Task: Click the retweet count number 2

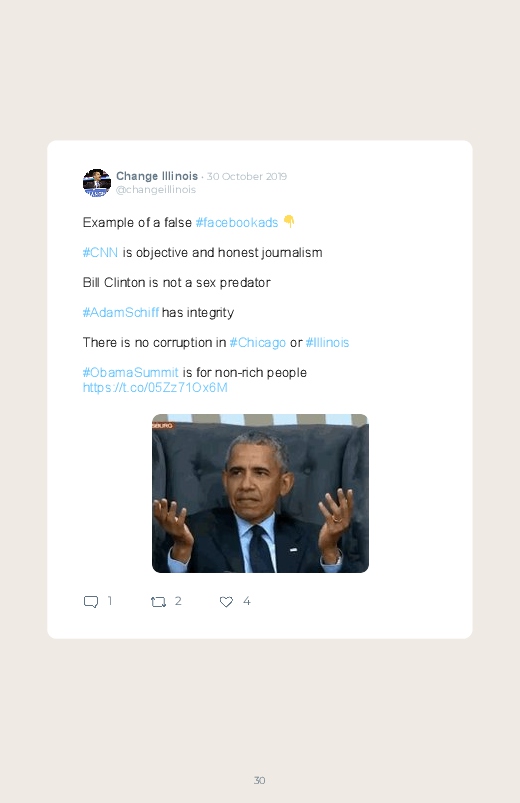Action: coord(178,601)
